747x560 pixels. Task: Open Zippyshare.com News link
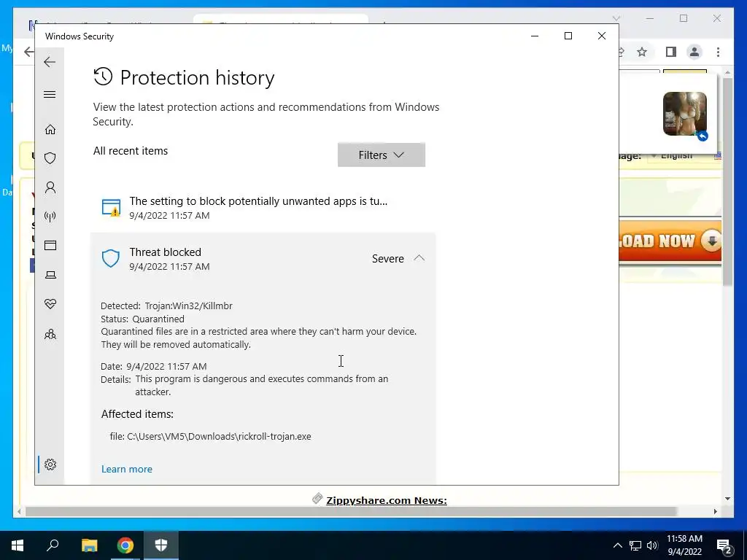[387, 500]
